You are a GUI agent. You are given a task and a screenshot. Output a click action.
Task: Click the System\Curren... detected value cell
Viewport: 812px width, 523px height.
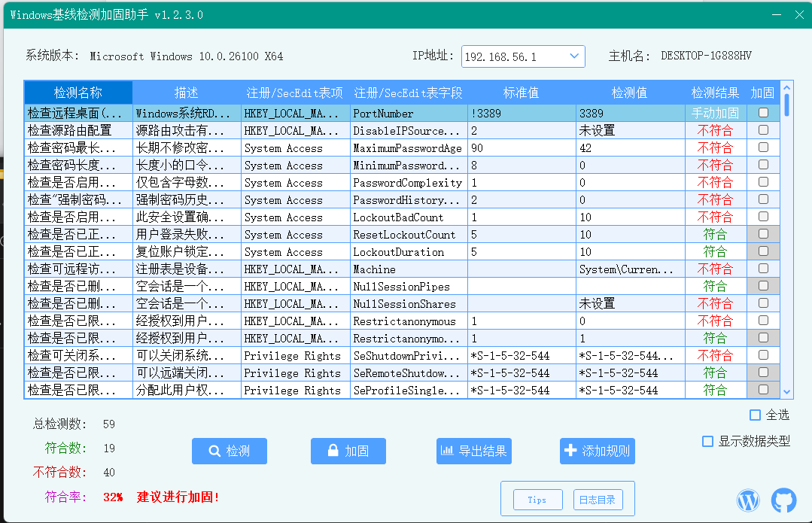[630, 269]
